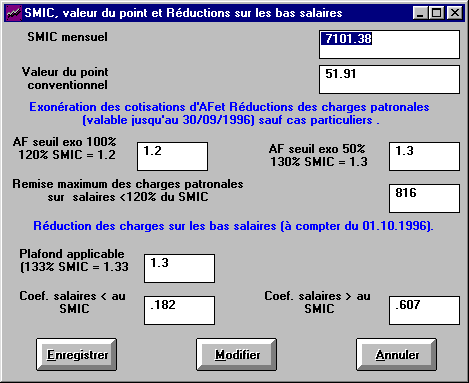Screen dimensions: 469x383
Task: Click the Coef. salaires < au SMIC field
Action: click(x=179, y=310)
